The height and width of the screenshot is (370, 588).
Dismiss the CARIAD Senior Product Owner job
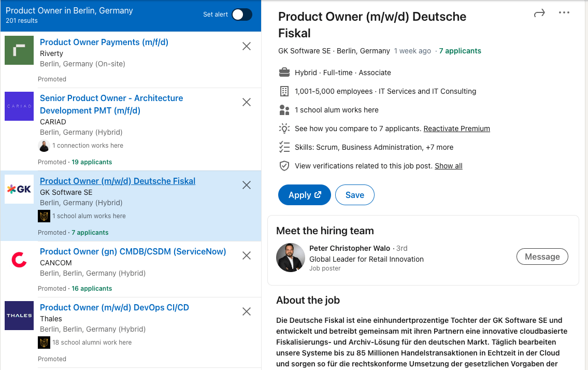click(247, 102)
